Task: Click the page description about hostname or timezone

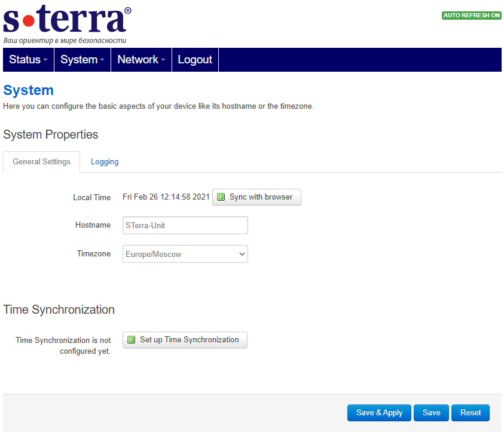Action: point(158,106)
